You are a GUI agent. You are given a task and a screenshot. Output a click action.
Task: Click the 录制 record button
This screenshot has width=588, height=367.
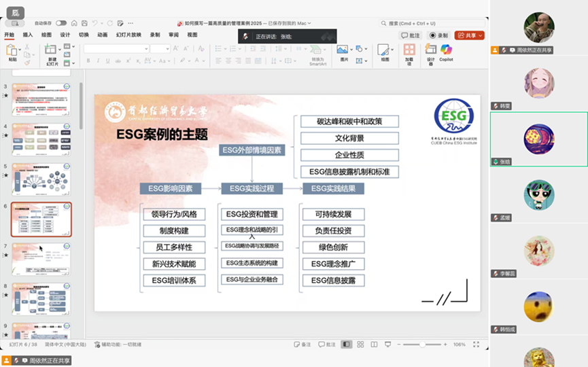coord(438,35)
